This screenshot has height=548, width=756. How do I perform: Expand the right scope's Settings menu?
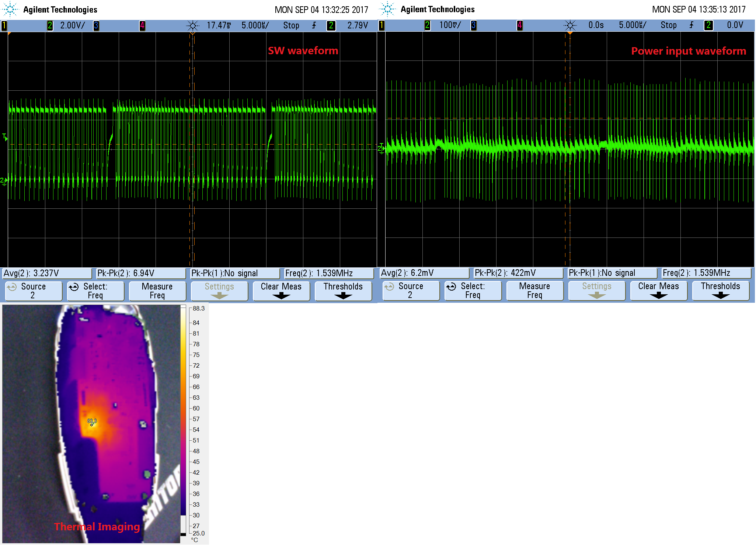click(x=597, y=291)
